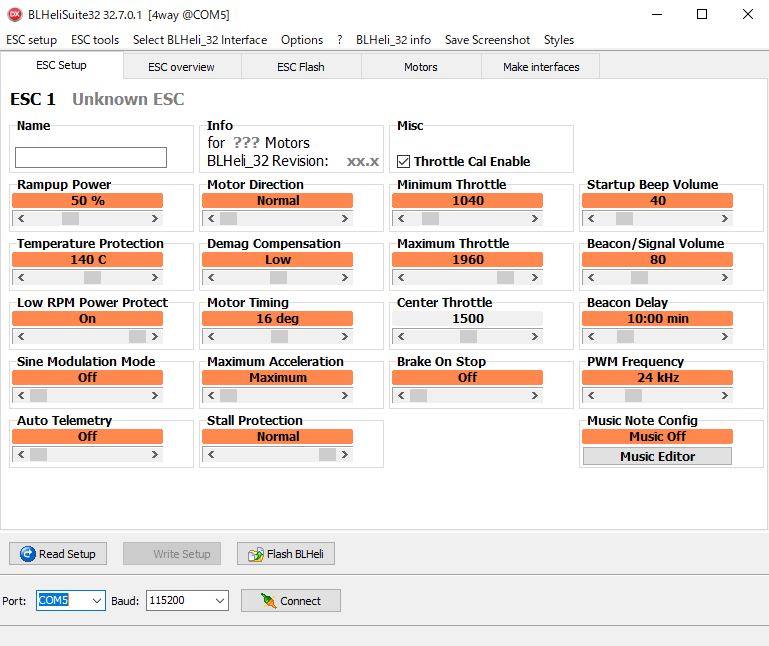Click Temperature Protection slider thumb

click(93, 277)
